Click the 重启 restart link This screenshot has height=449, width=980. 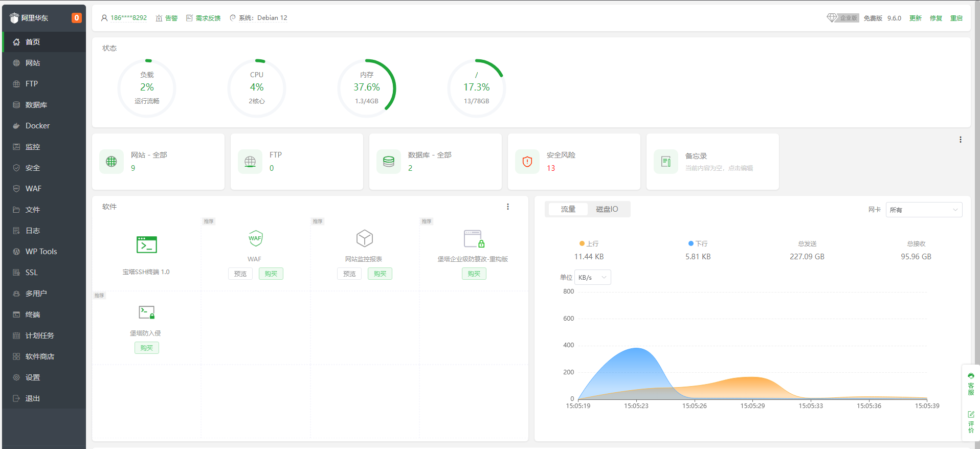(956, 18)
